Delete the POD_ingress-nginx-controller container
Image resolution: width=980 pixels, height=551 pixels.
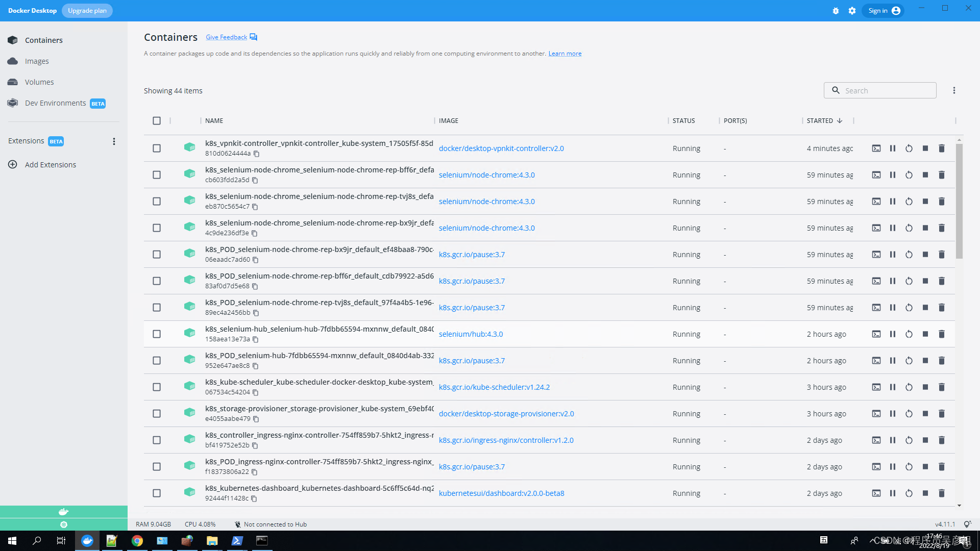(x=942, y=467)
